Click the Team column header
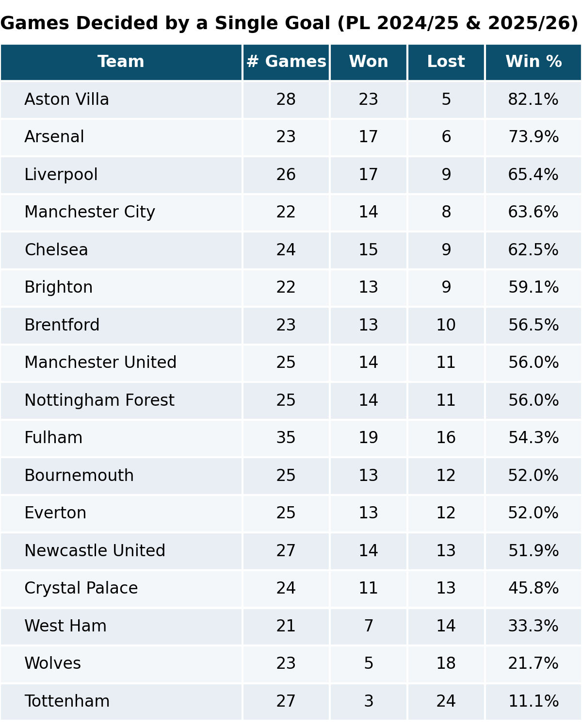This screenshot has width=582, height=728. point(121,62)
